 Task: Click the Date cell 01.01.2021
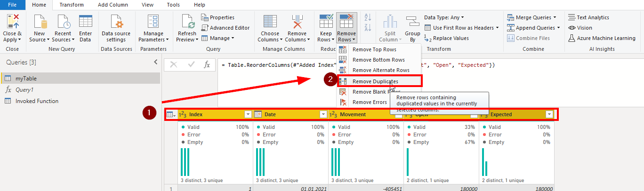(290, 188)
